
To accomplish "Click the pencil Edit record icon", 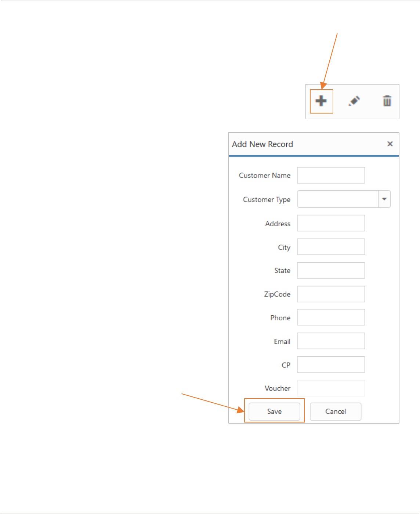I will click(354, 101).
